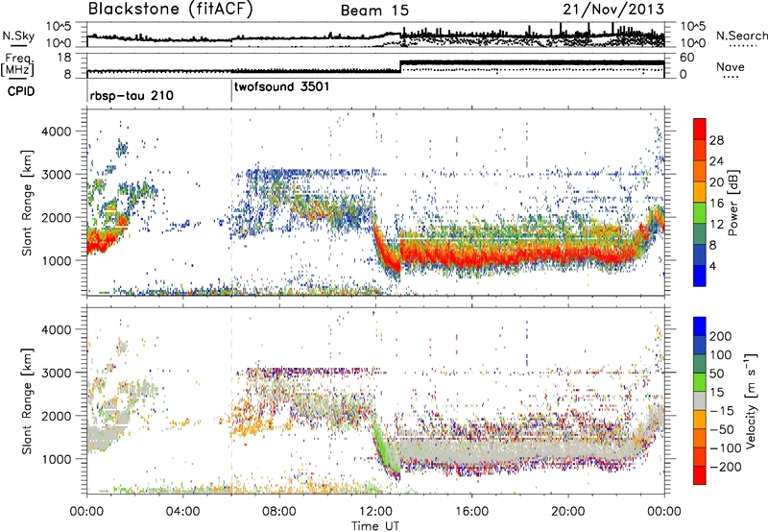
Task: Click the right '10^0' noise axis tick
Action: click(693, 43)
